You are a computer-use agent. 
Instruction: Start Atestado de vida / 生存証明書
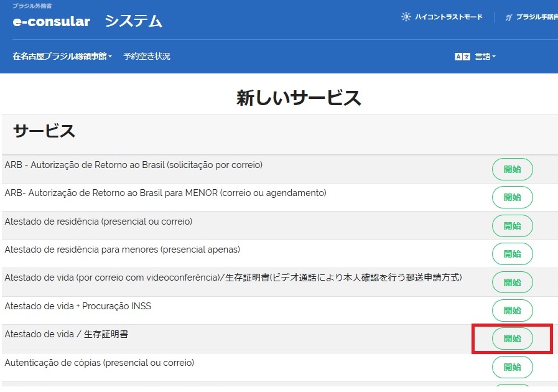tap(513, 338)
